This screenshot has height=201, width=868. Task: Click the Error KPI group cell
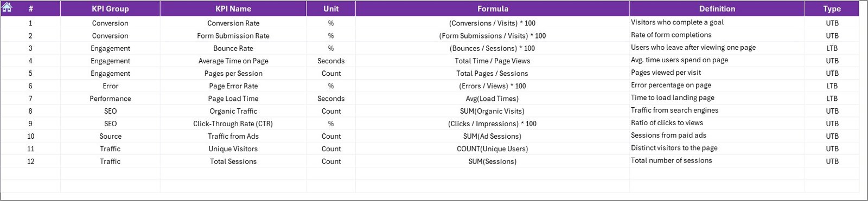[110, 86]
